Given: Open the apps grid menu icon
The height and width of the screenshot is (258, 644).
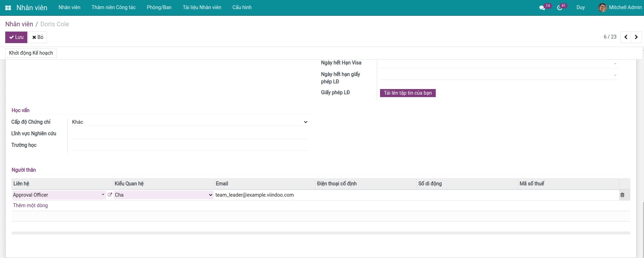Looking at the screenshot, I should coord(8,8).
